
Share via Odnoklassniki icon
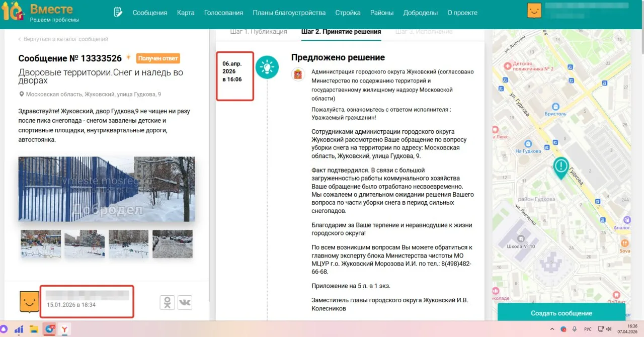point(168,302)
